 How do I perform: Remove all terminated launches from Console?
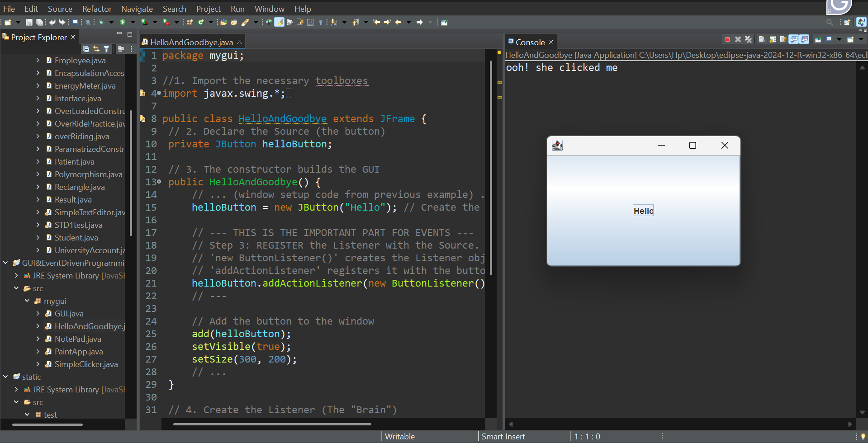click(x=748, y=39)
